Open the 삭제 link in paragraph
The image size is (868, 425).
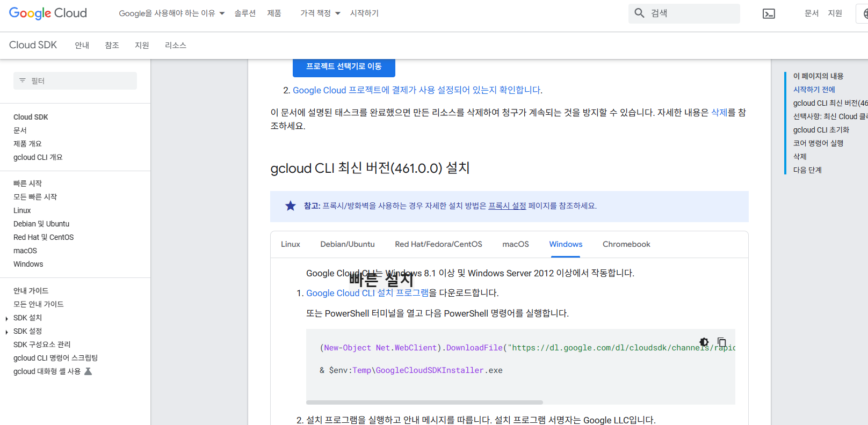coord(719,113)
